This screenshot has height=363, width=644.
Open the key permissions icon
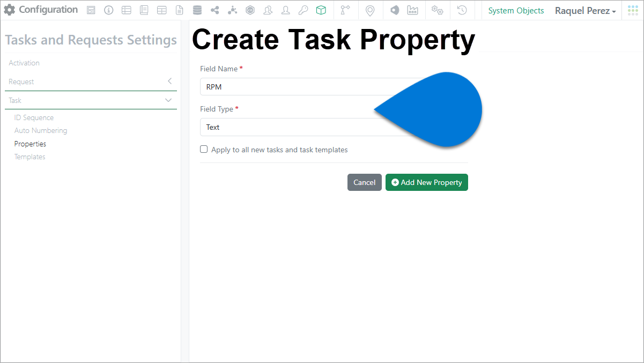click(303, 10)
